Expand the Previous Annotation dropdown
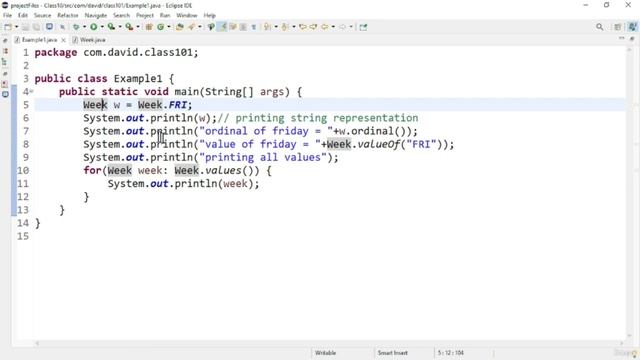The width and height of the screenshot is (640, 360). pos(294,27)
